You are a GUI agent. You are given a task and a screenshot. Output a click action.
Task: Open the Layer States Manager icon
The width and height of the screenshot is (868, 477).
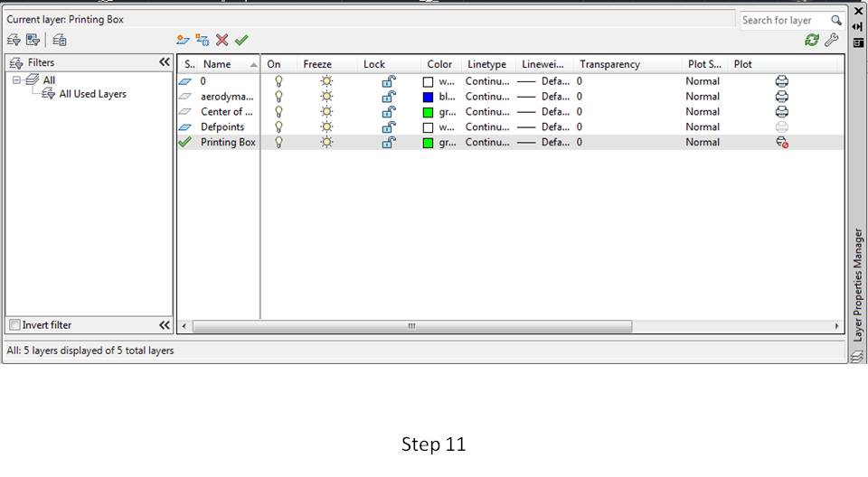point(60,40)
